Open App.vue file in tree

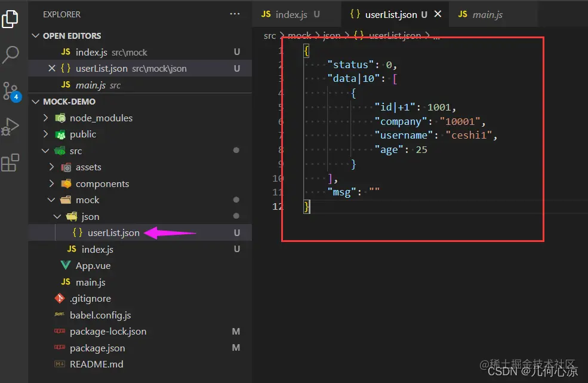coord(140,265)
